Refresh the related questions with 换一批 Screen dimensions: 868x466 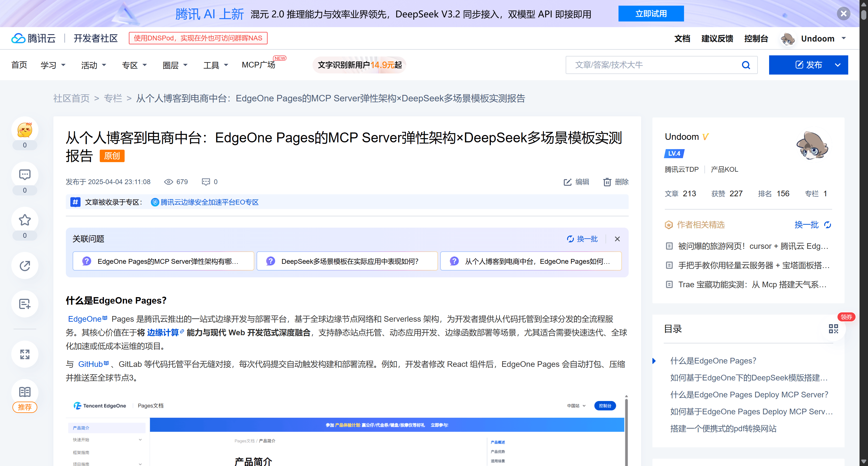point(582,239)
